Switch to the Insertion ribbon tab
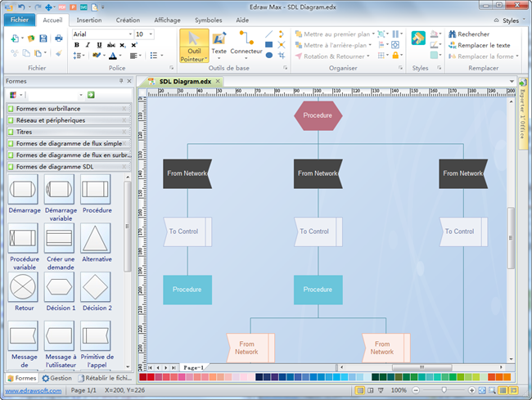 coord(89,20)
